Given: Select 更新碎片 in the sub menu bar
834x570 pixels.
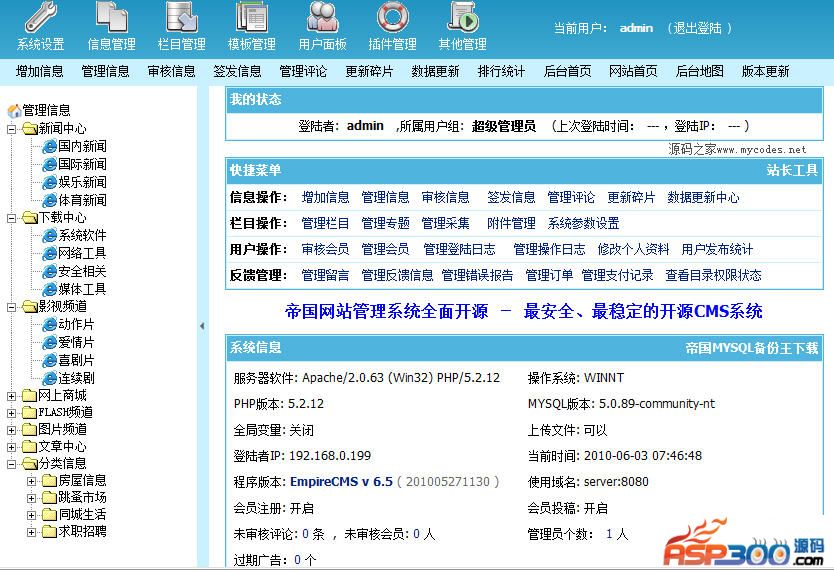Looking at the screenshot, I should coord(369,71).
